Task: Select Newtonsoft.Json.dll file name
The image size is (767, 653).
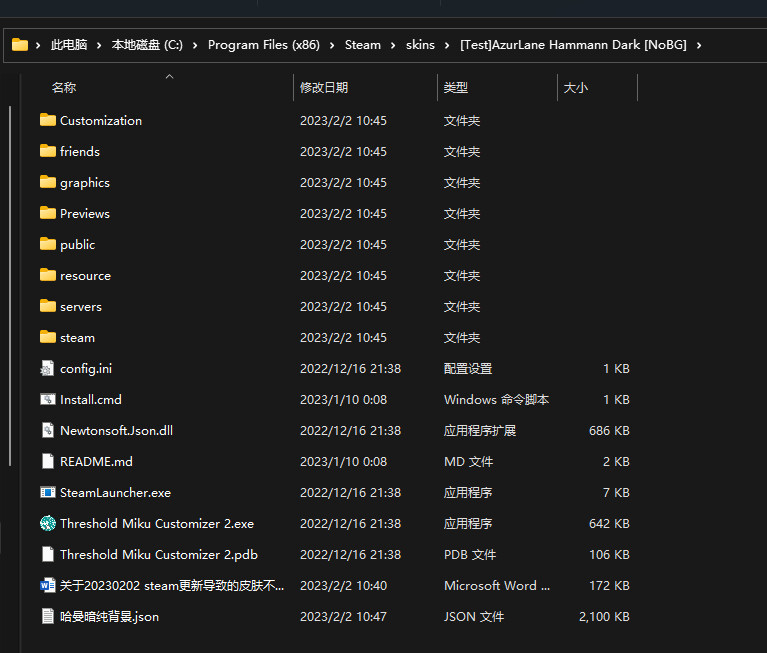Action: click(116, 431)
